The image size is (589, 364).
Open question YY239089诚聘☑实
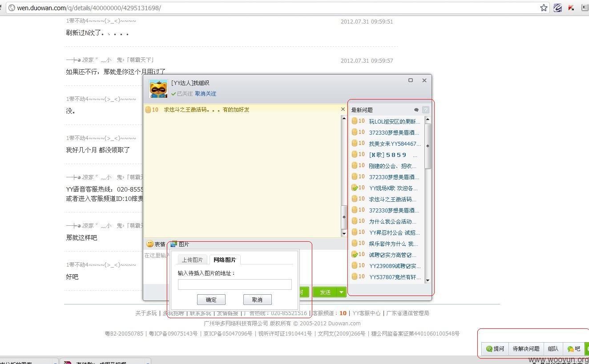(x=395, y=266)
